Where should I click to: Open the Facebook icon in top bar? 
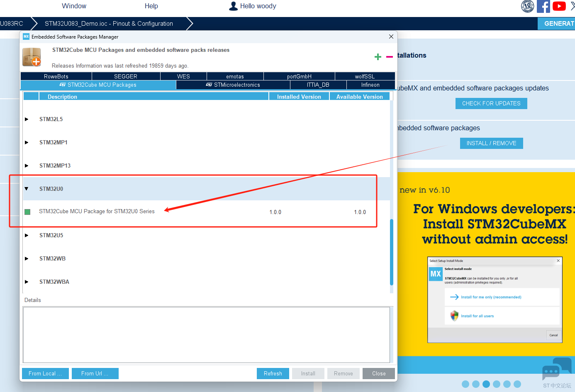pos(543,6)
